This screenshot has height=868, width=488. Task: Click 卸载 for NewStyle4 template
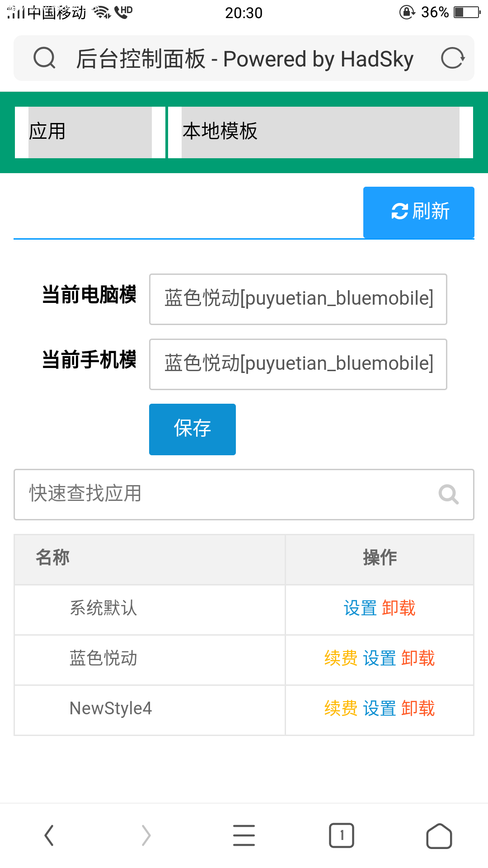(x=418, y=708)
